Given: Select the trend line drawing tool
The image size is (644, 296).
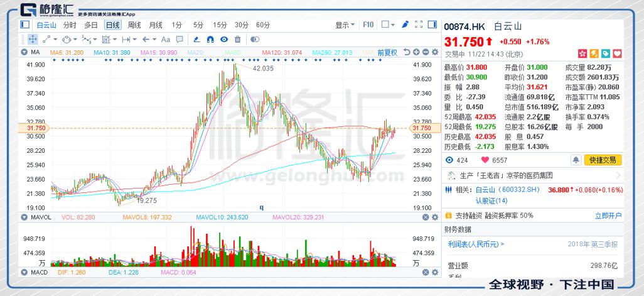Looking at the screenshot, I should (46, 40).
